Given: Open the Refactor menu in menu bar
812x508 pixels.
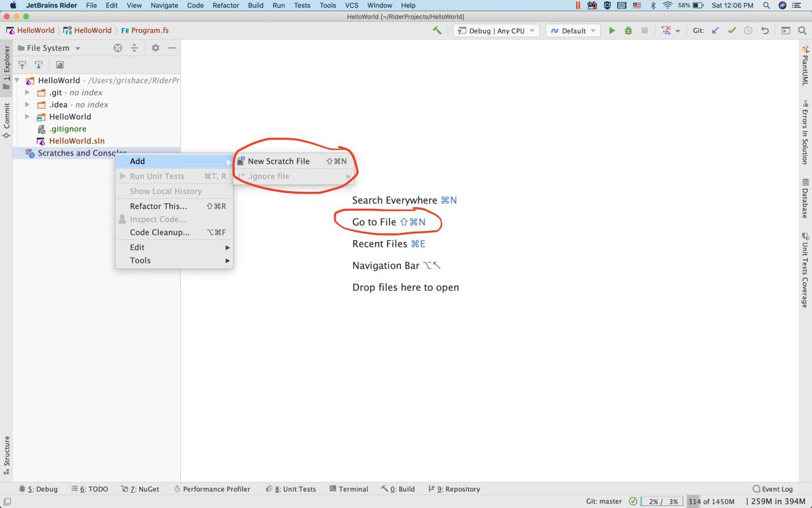Looking at the screenshot, I should [226, 5].
